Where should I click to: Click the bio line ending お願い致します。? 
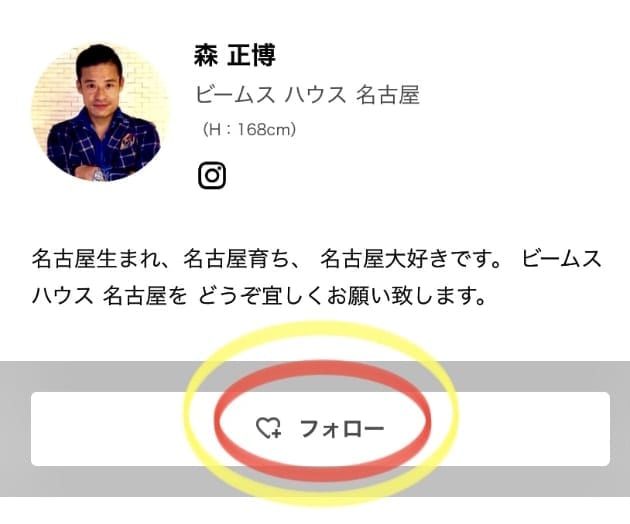click(x=259, y=297)
